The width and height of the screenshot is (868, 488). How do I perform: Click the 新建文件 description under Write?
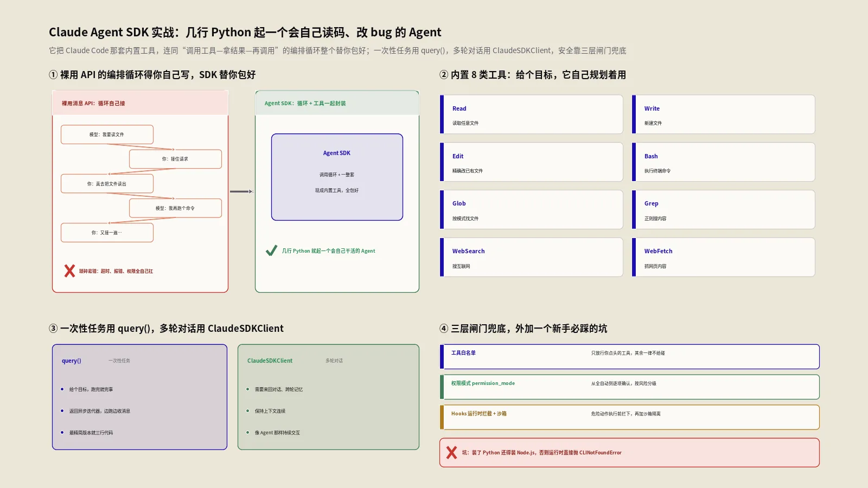click(653, 123)
